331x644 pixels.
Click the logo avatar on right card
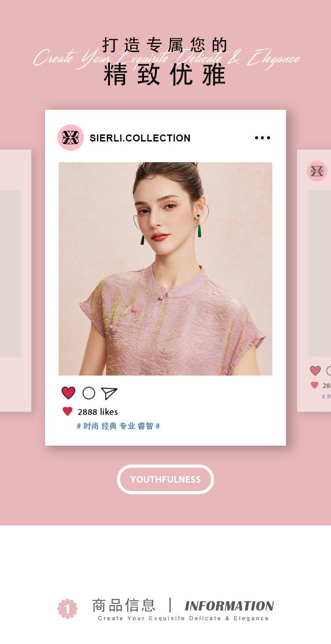pos(317,171)
